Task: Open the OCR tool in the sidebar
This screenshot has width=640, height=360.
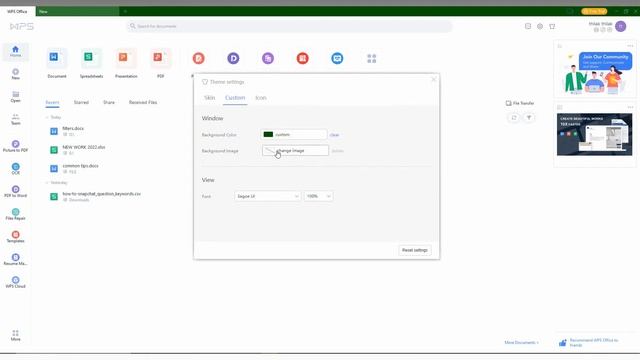Action: 16,169
